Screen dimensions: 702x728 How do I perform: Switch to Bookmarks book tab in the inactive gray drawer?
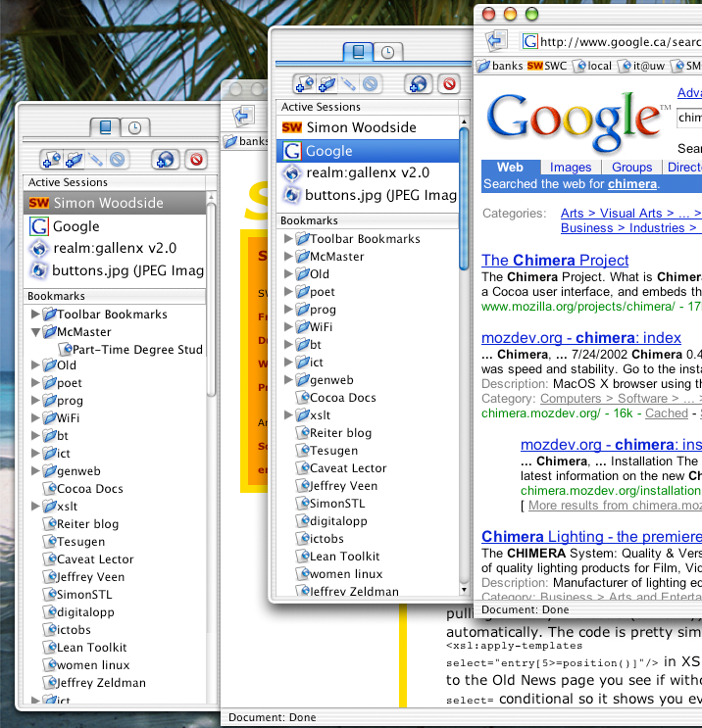click(x=106, y=126)
